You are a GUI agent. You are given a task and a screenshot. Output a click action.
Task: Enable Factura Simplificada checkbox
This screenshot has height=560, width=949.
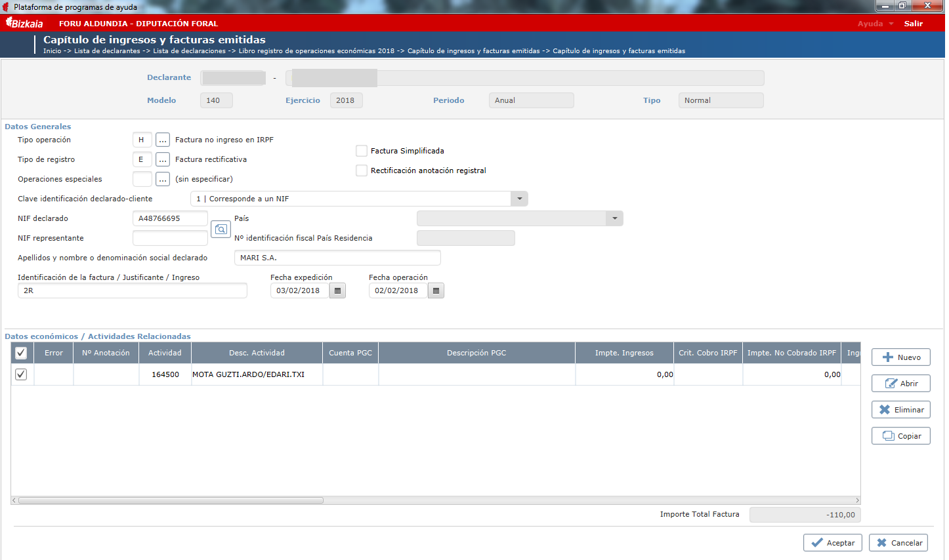[x=362, y=151]
